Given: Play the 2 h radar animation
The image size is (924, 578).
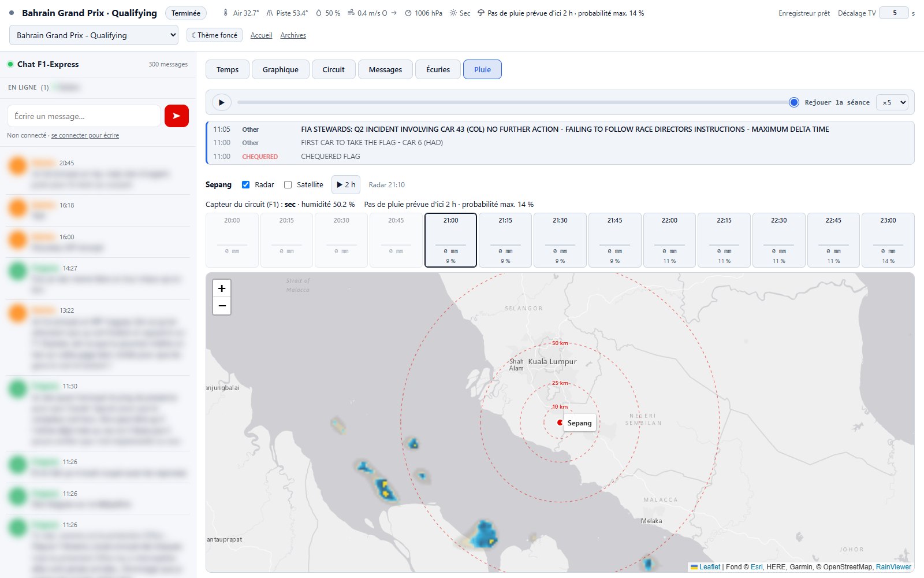Looking at the screenshot, I should [346, 185].
